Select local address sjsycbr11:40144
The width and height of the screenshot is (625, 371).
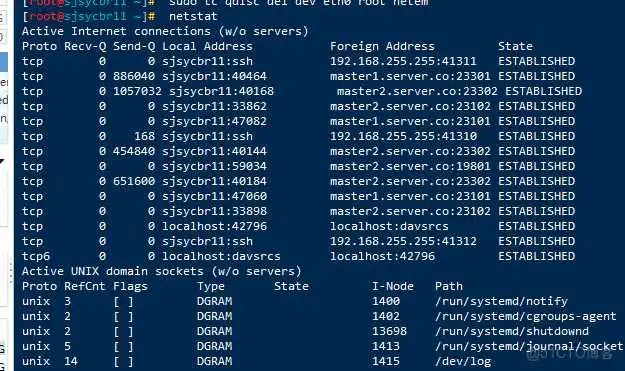214,151
